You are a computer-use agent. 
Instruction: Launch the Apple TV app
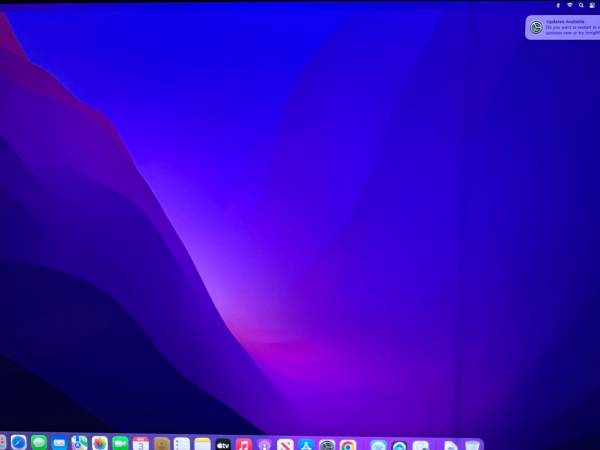coord(223,444)
